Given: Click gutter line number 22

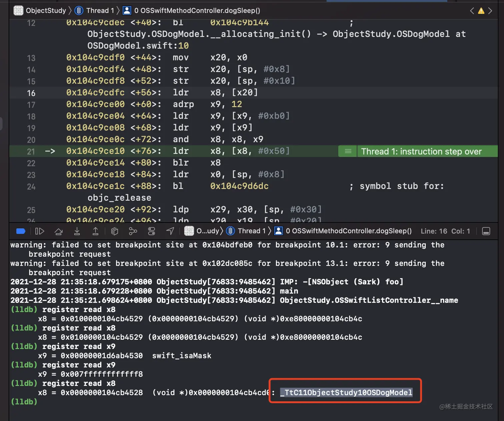Looking at the screenshot, I should tap(31, 163).
